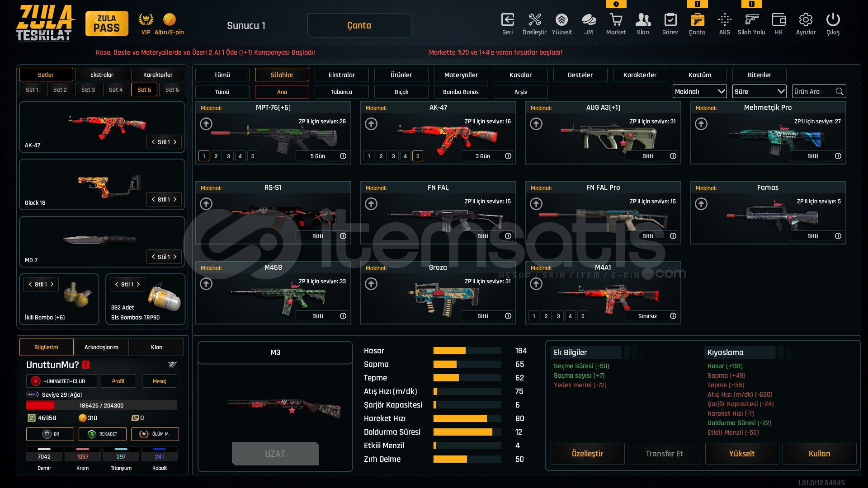Open the Görev task icon
868x488 pixels.
coord(670,20)
